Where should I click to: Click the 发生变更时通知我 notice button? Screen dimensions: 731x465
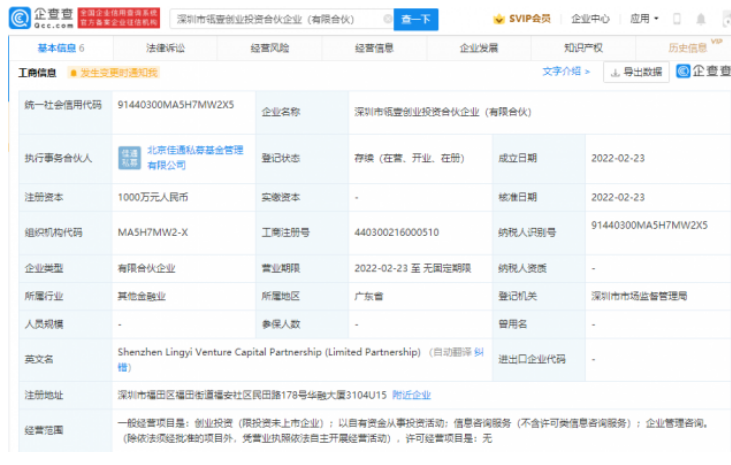[x=113, y=73]
